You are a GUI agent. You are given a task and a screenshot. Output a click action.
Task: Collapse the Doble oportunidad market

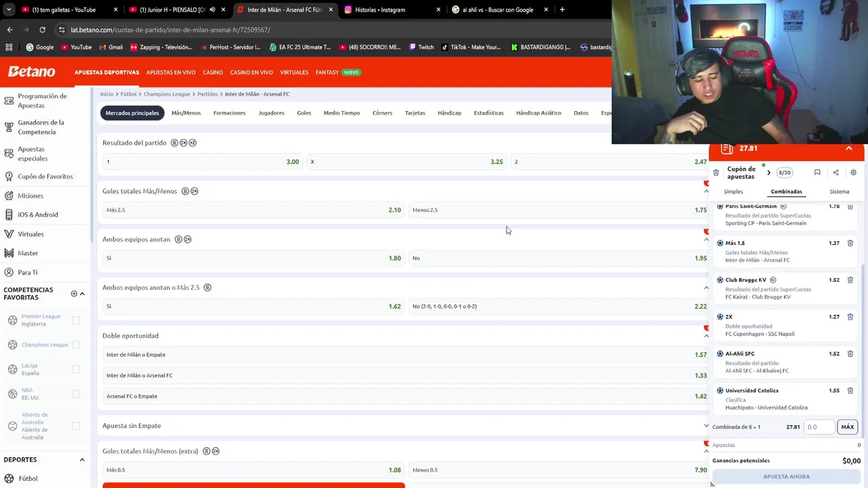(706, 335)
